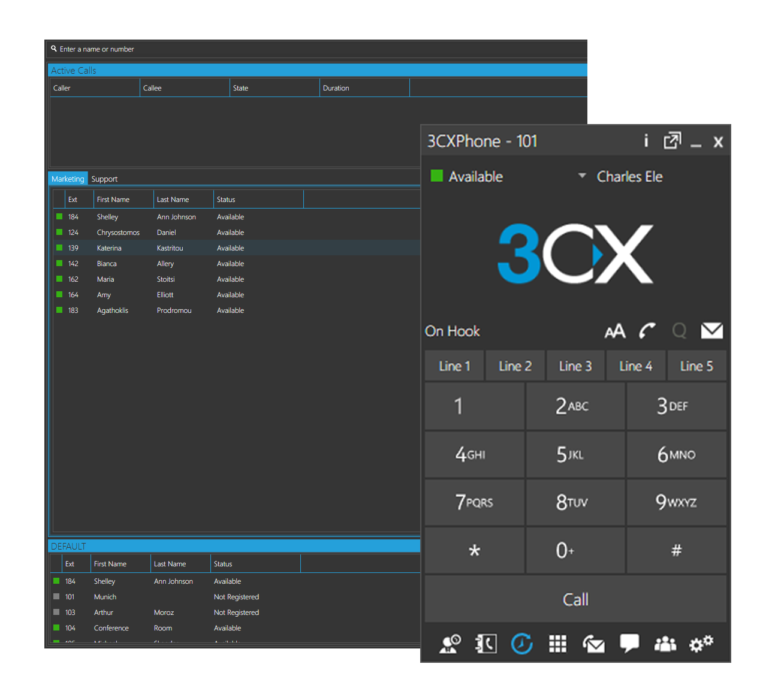Dial 4 GHI on keypad
The image size is (772, 700).
(x=475, y=454)
